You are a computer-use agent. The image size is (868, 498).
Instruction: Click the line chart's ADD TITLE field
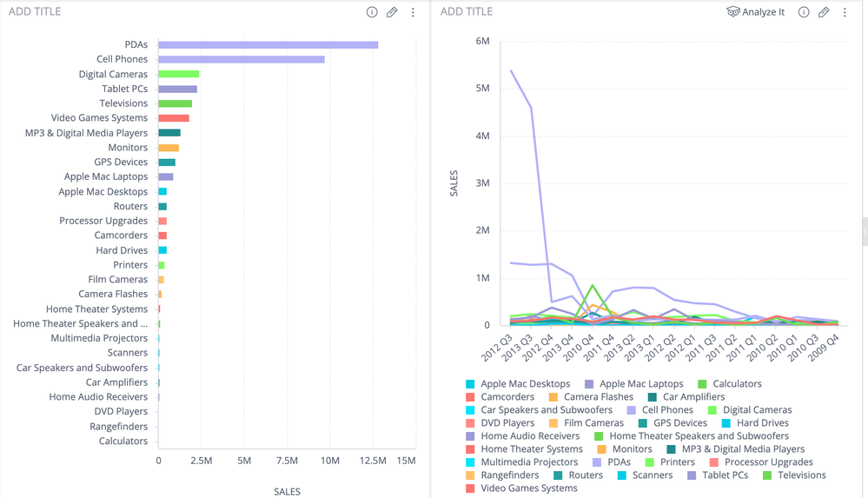(x=467, y=12)
